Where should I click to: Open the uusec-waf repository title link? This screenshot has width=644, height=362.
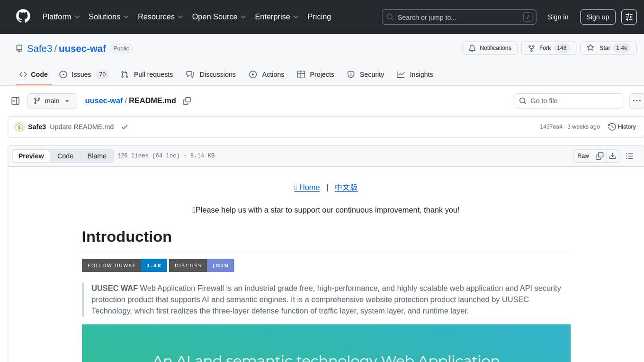click(82, 48)
